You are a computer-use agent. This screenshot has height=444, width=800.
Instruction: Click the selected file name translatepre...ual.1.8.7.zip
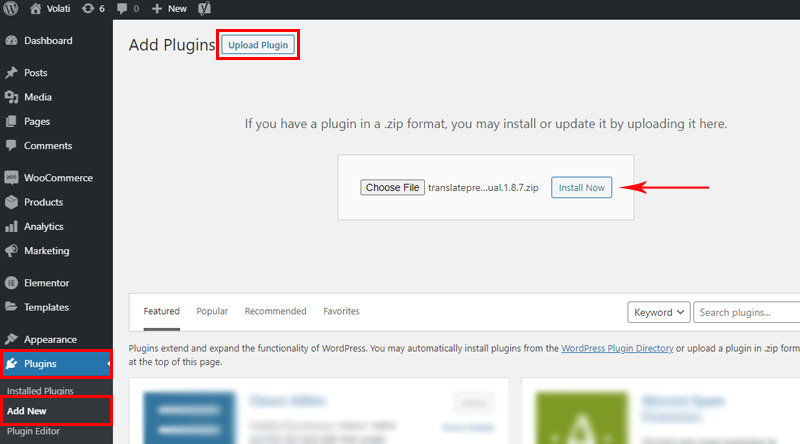point(483,188)
